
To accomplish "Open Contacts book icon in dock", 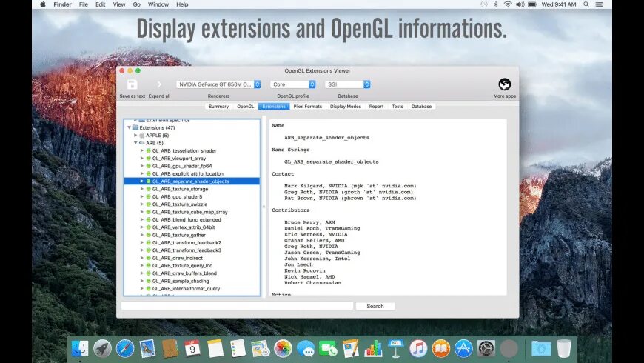I will [170, 349].
